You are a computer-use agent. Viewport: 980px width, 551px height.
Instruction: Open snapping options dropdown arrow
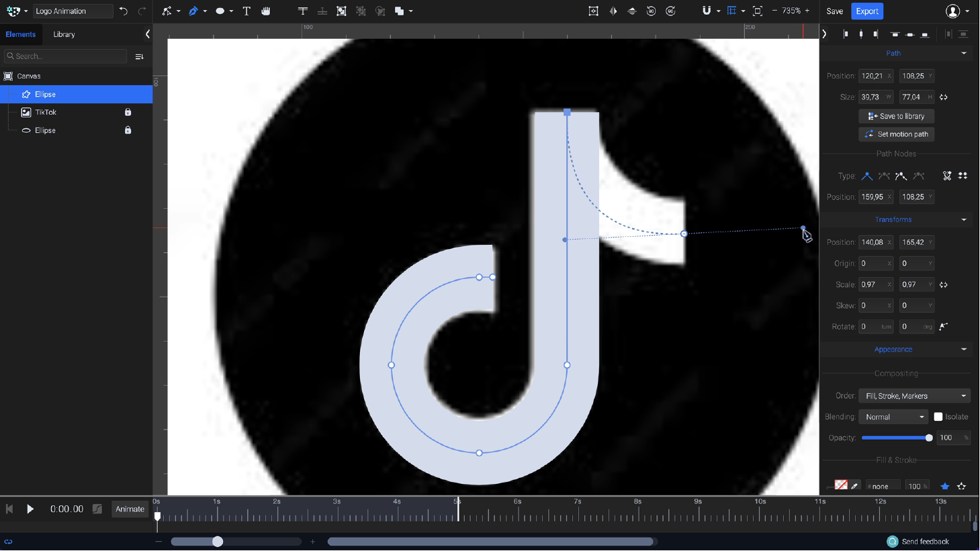tap(718, 11)
